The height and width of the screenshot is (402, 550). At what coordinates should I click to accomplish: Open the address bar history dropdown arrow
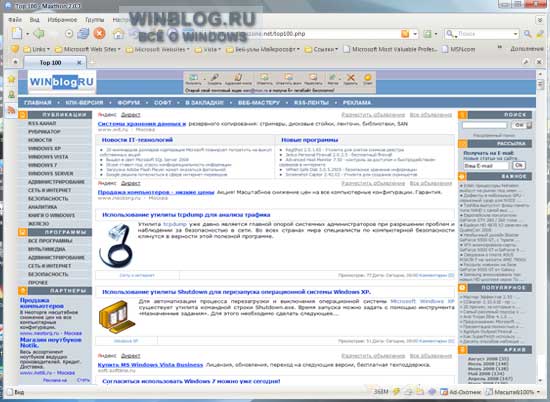[x=415, y=34]
